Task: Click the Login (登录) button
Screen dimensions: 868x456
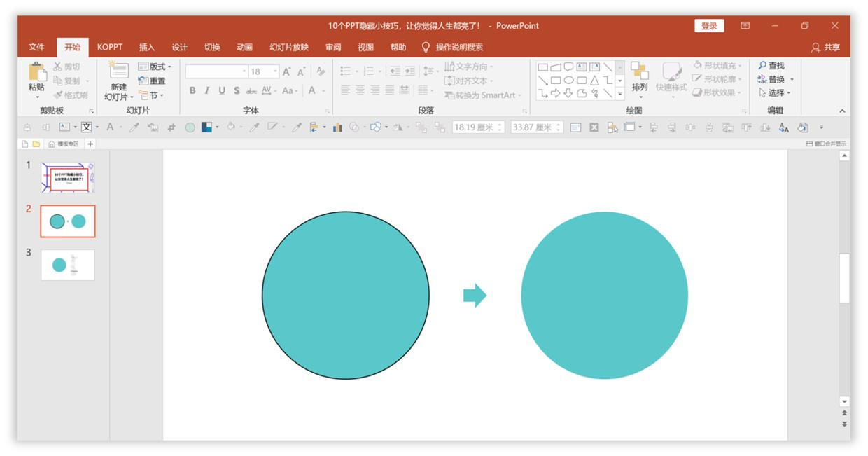Action: [x=709, y=26]
